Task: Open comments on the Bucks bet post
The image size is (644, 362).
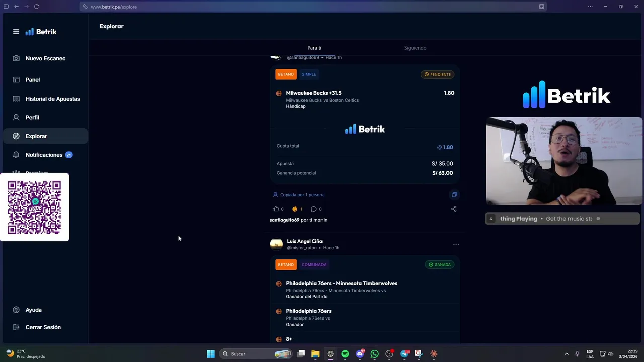Action: [x=313, y=209]
